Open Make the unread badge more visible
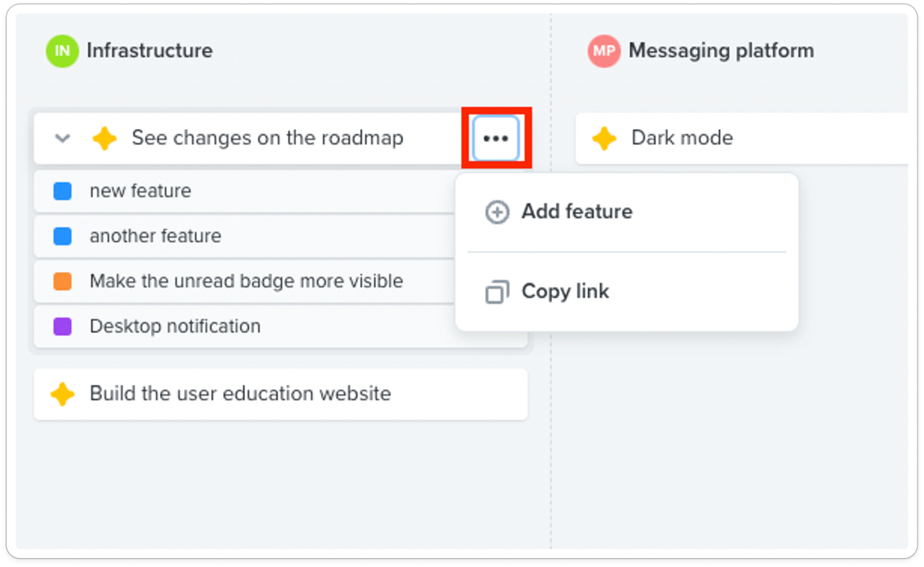This screenshot has width=924, height=567. pyautogui.click(x=245, y=281)
